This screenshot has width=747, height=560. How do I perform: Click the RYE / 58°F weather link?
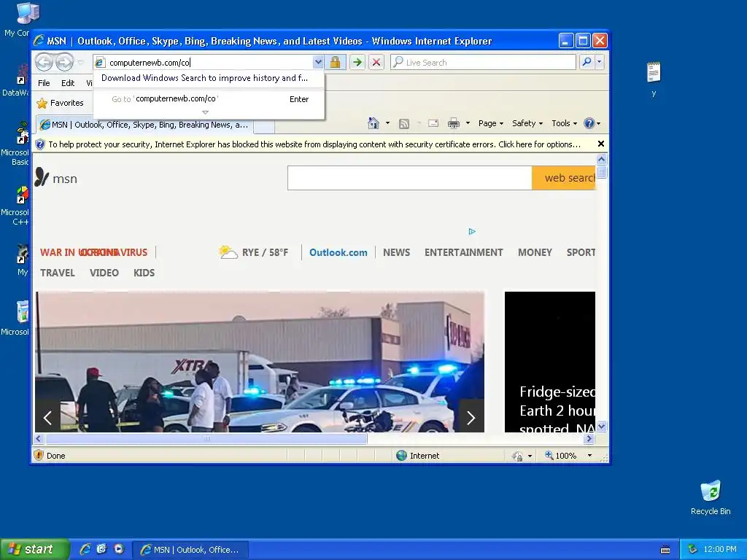click(253, 252)
